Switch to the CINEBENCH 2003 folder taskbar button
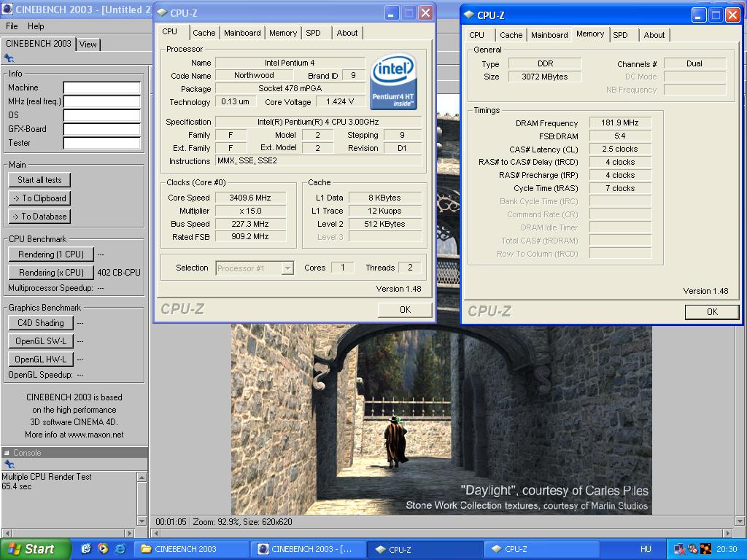The image size is (747, 560). tap(191, 549)
